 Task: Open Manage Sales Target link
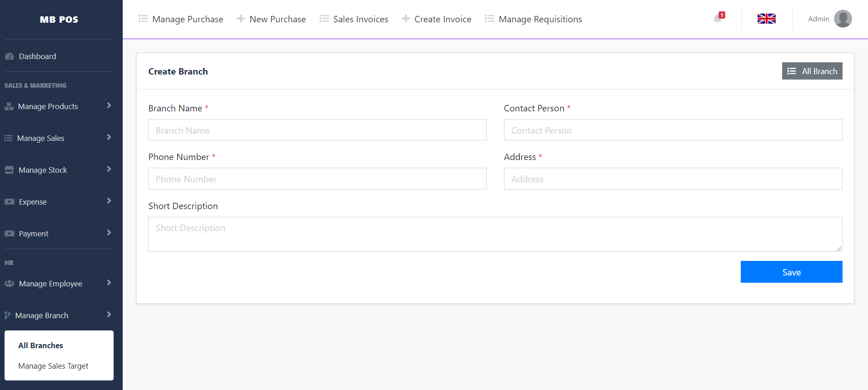(x=53, y=366)
